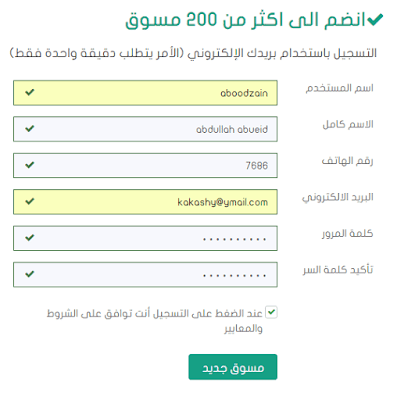
Task: Click the validation checkmark in email field
Action: coord(30,201)
